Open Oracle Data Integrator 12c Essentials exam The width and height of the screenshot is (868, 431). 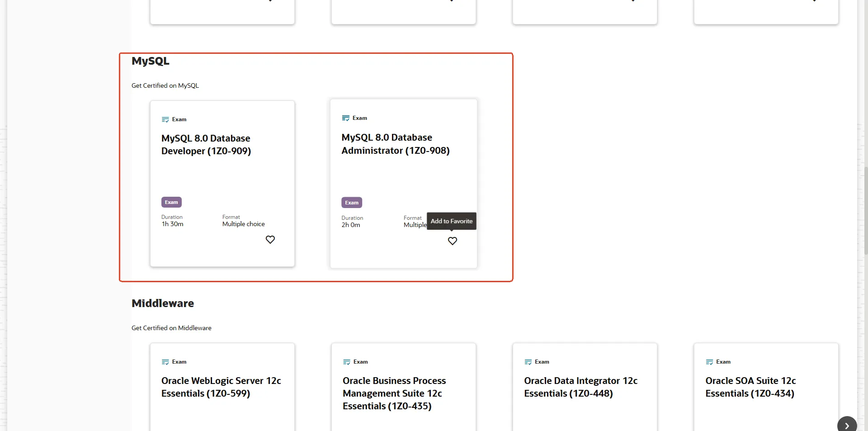pos(581,387)
